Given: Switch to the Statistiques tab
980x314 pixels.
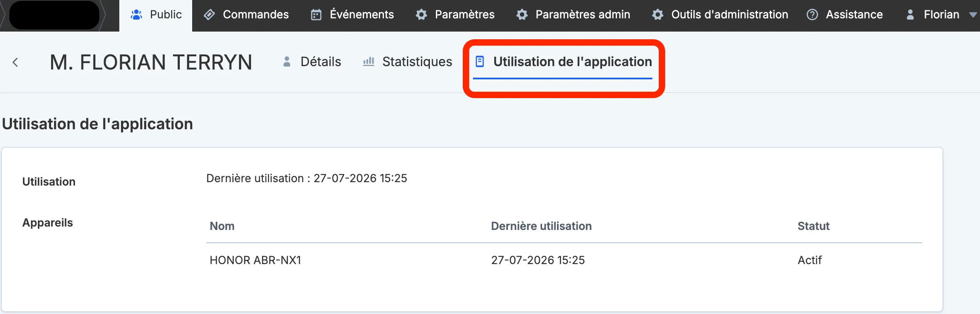Looking at the screenshot, I should [407, 62].
